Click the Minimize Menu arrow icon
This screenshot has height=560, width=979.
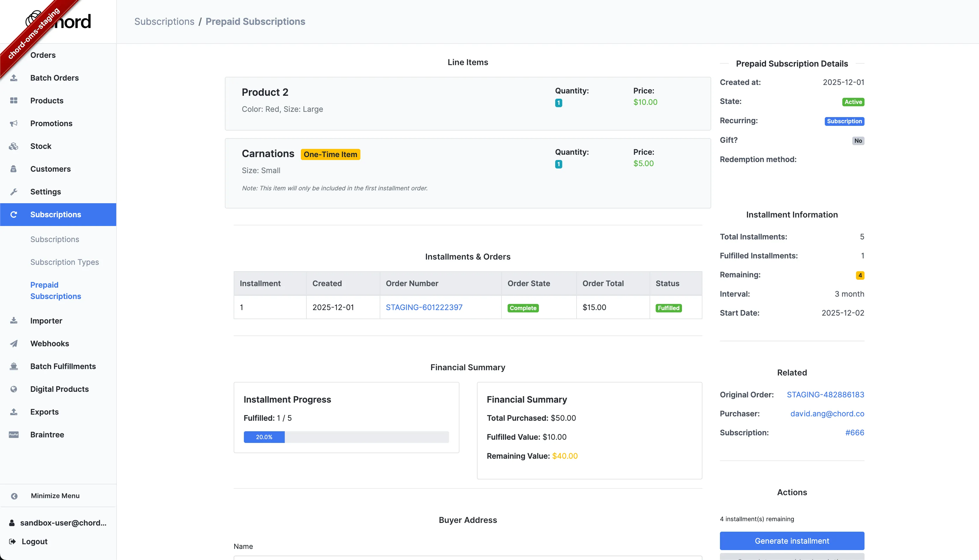[14, 496]
